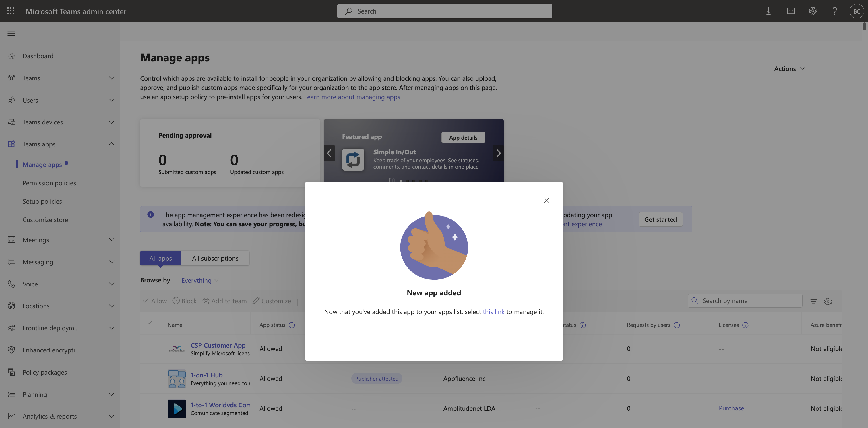Expand the Meetings section
Image resolution: width=868 pixels, height=428 pixels.
112,240
